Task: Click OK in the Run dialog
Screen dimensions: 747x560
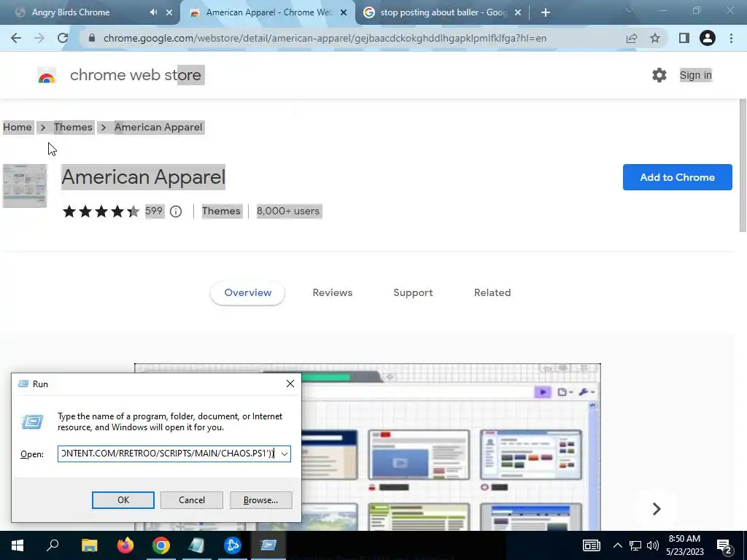Action: click(123, 500)
